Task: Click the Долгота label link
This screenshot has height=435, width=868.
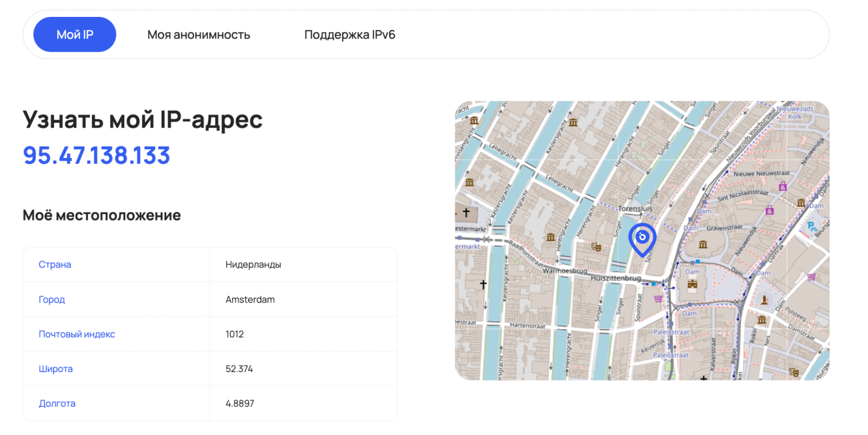Action: [57, 404]
